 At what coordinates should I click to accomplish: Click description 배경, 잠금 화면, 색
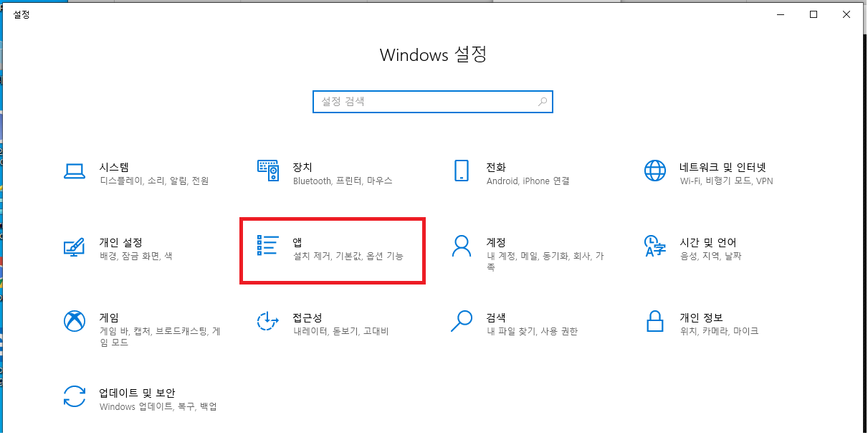(x=135, y=256)
